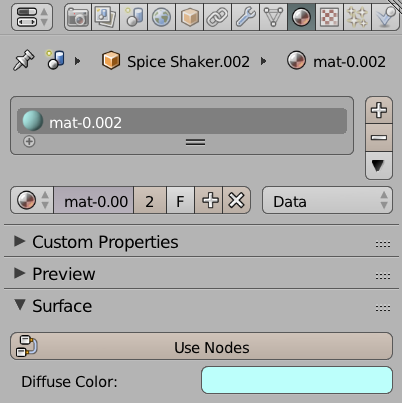The height and width of the screenshot is (403, 402).
Task: Click the Use Nodes button
Action: coord(201,346)
